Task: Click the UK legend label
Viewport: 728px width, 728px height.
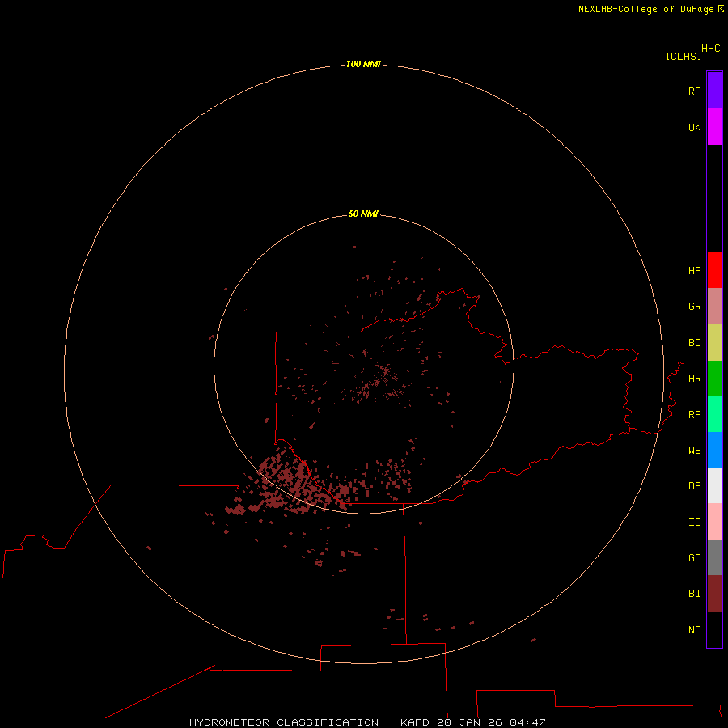Action: click(x=694, y=127)
